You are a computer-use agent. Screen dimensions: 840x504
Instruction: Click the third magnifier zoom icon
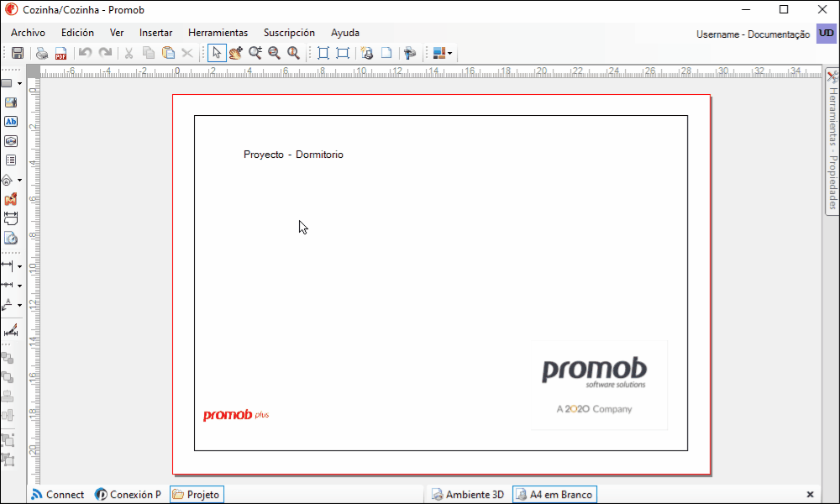(x=293, y=52)
